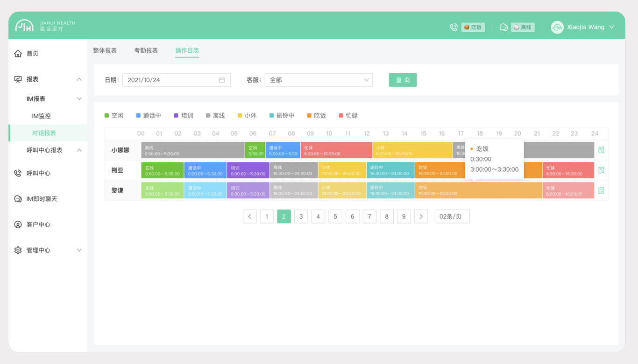Click 黎谦's blue 通话中 timeline block
Screen dimensions: 638x364
(x=206, y=190)
